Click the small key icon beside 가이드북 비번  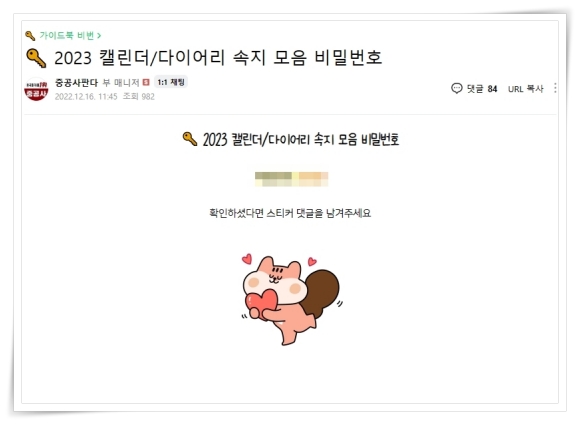[30, 36]
